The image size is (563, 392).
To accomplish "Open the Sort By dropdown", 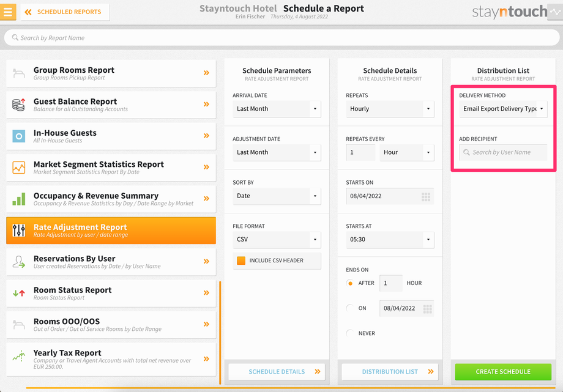I will coord(277,196).
